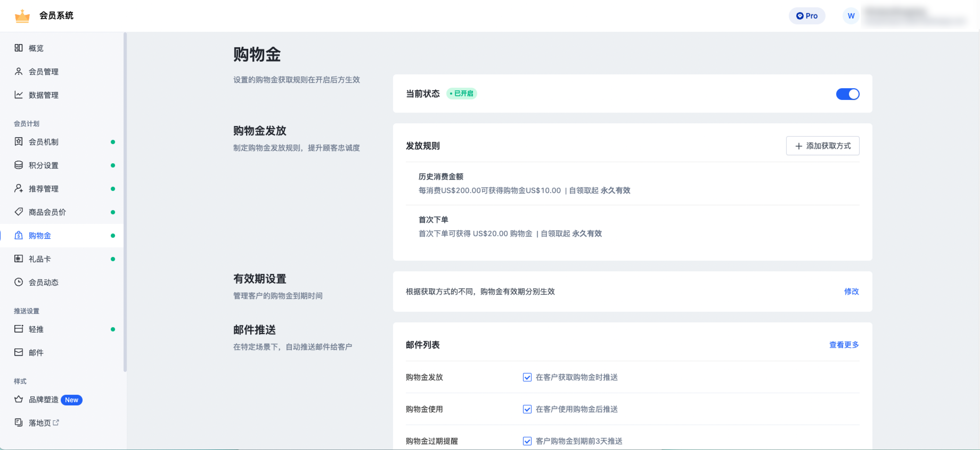Open 概览 in the sidebar

click(62, 48)
